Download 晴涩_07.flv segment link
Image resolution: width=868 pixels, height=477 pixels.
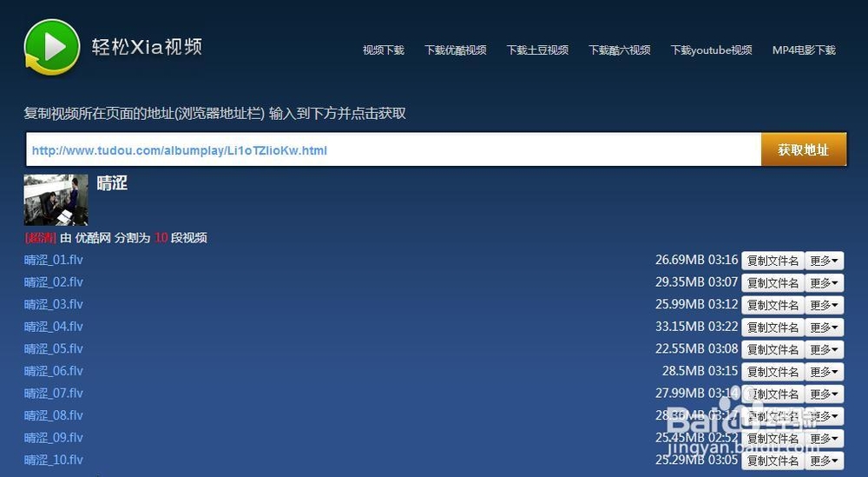54,393
